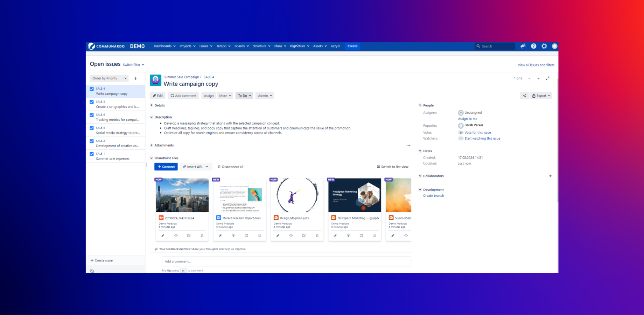Switch to list view
The image size is (644, 315).
coord(392,167)
